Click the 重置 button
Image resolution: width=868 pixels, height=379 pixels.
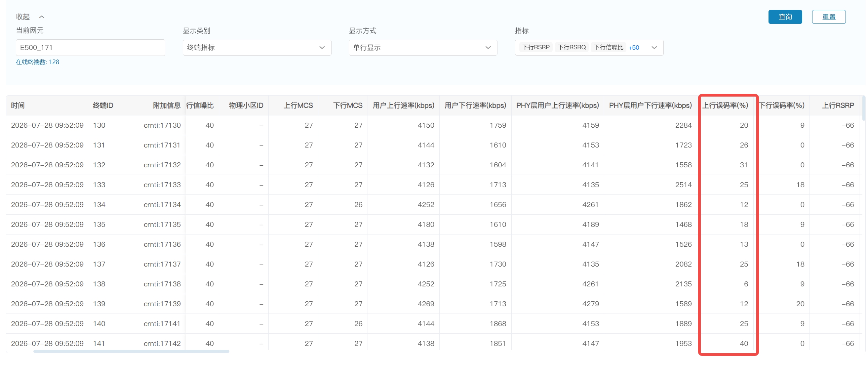[x=829, y=17]
